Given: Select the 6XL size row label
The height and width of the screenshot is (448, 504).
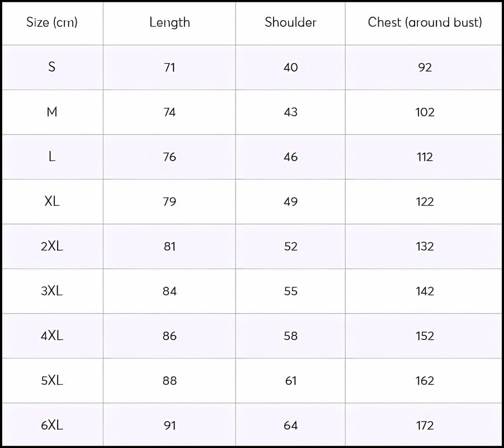Looking at the screenshot, I should (52, 426).
